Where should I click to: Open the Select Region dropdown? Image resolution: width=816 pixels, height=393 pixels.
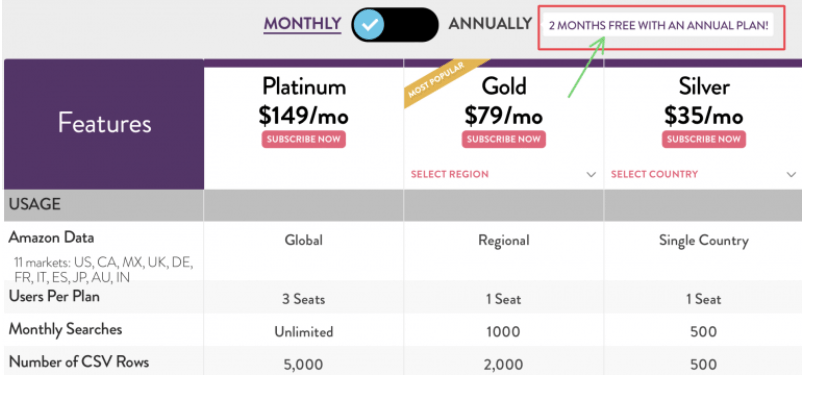pyautogui.click(x=503, y=174)
